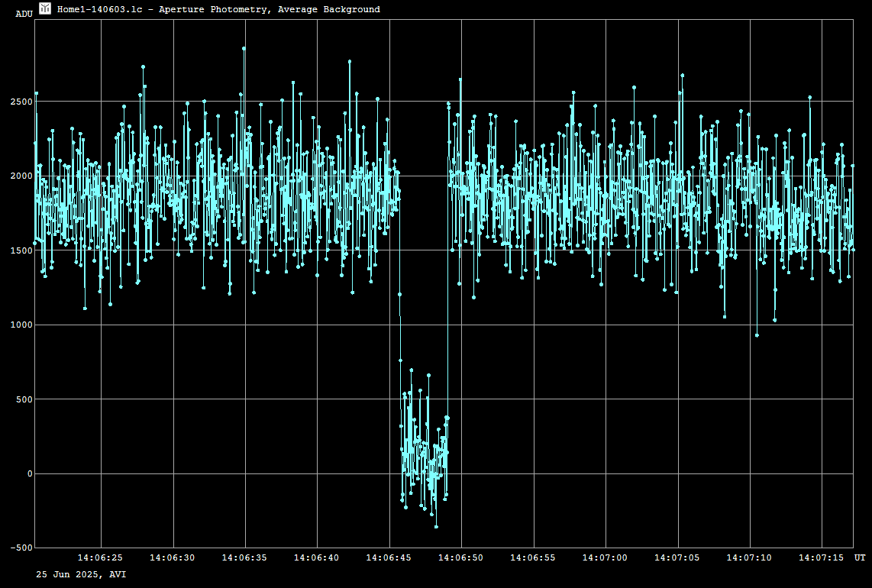872x588 pixels.
Task: Click the 14:07:00 time axis label
Action: [x=605, y=557]
